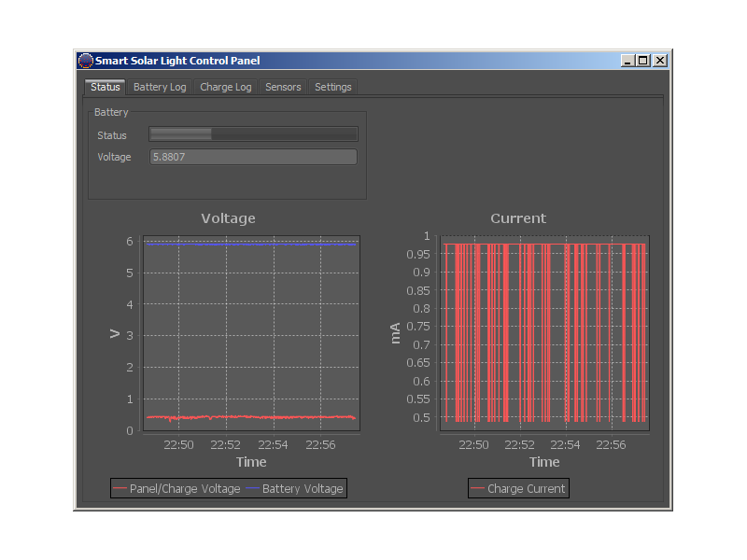
Task: Click the red panel voltage line in Voltage chart
Action: pyautogui.click(x=251, y=417)
